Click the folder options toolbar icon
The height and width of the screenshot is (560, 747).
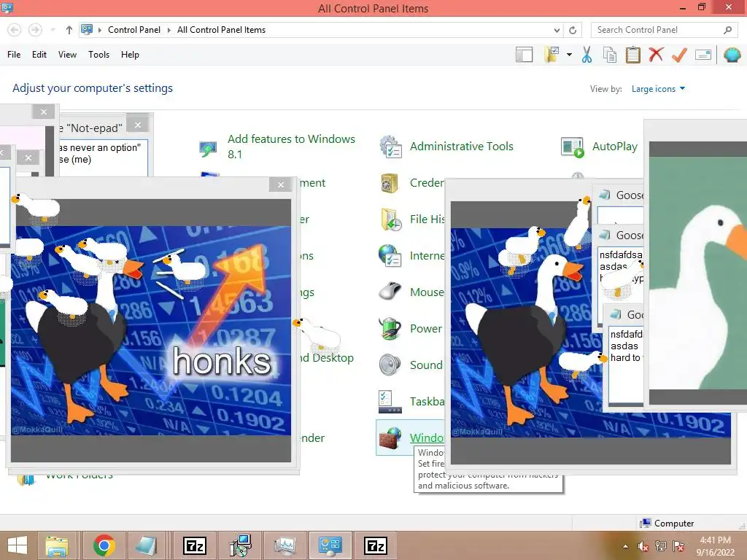[x=551, y=55]
